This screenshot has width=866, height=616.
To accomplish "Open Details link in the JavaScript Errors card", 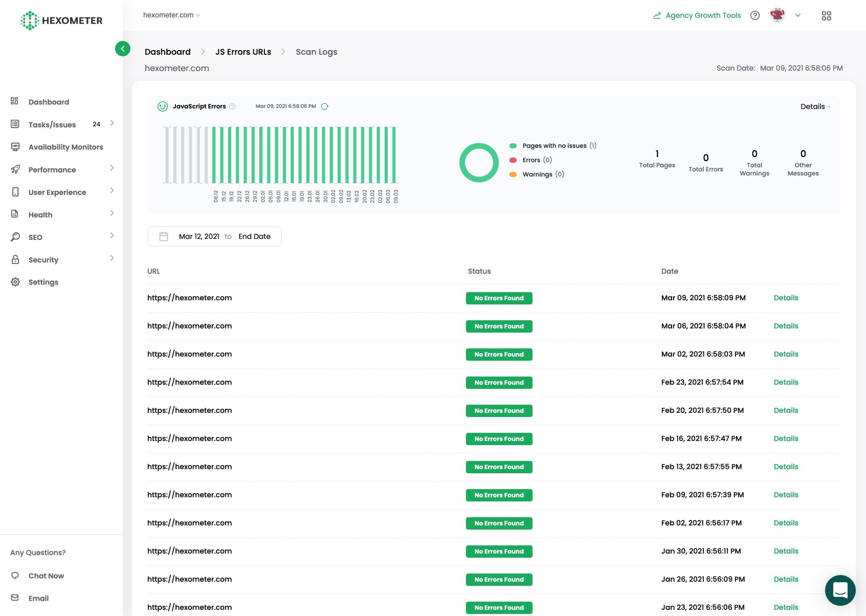I will pyautogui.click(x=815, y=106).
